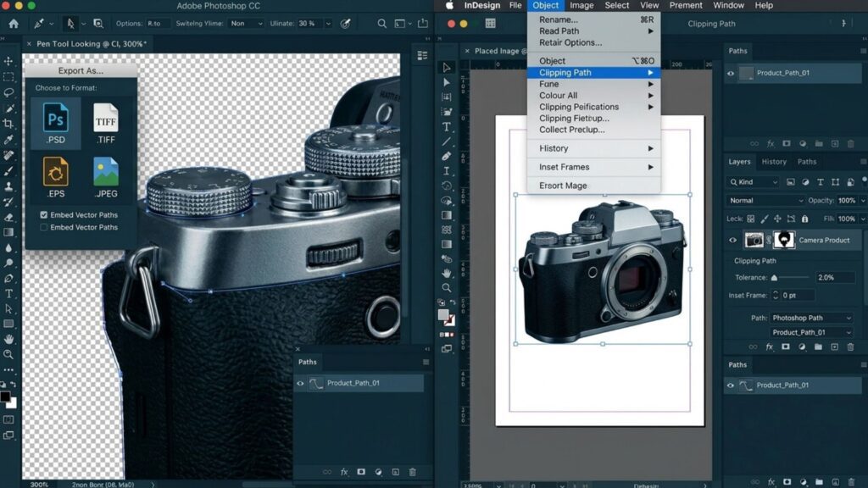Image resolution: width=868 pixels, height=488 pixels.
Task: Open the Help menu
Action: click(x=764, y=6)
